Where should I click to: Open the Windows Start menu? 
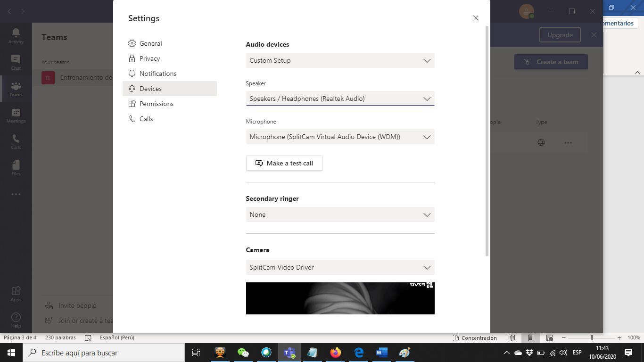[11, 353]
